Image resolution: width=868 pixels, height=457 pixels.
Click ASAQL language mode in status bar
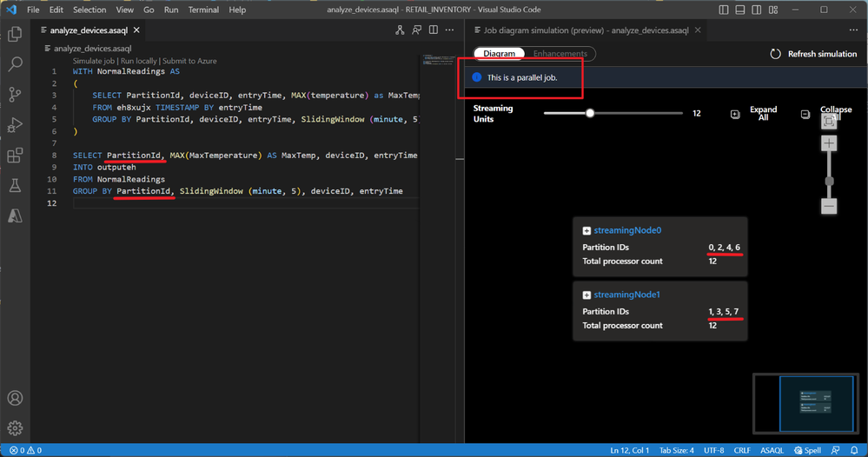click(x=772, y=450)
